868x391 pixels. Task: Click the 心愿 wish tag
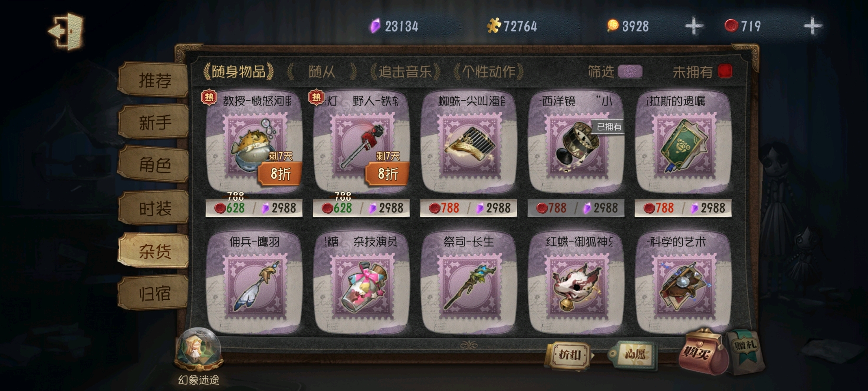coord(632,355)
